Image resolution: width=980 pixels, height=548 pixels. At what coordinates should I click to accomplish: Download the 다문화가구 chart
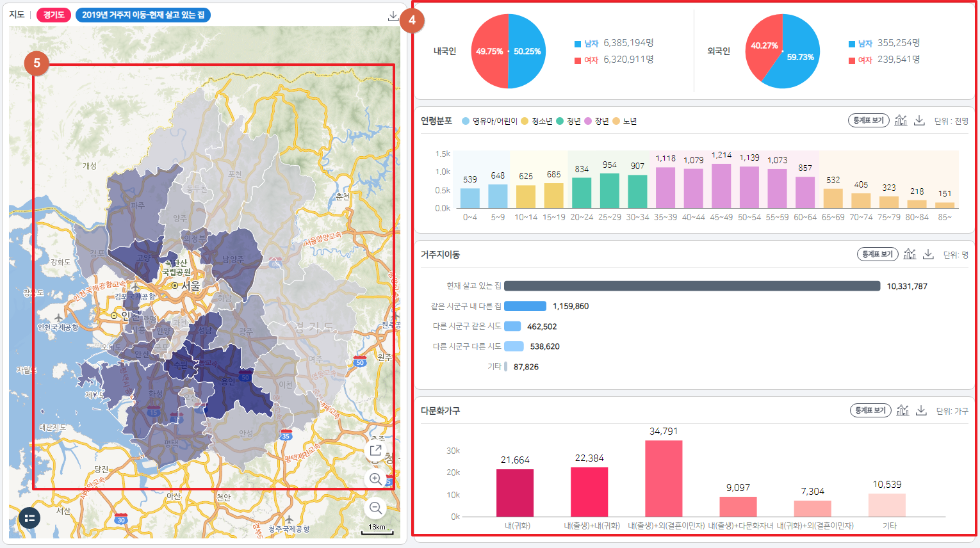tap(921, 410)
